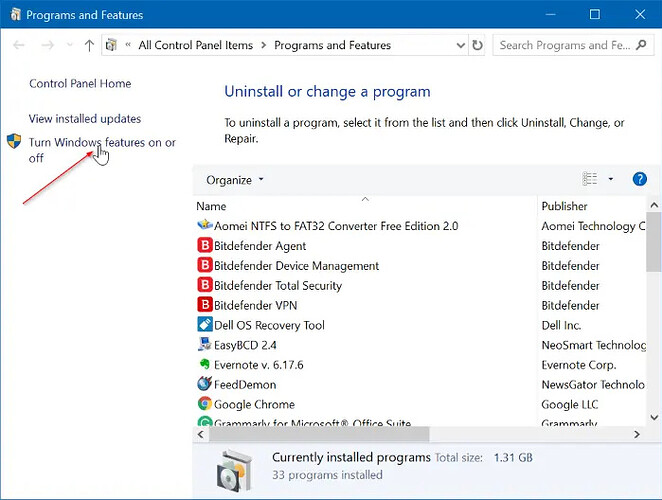Select the Bitdefender Total Security icon
The width and height of the screenshot is (662, 500).
(205, 285)
